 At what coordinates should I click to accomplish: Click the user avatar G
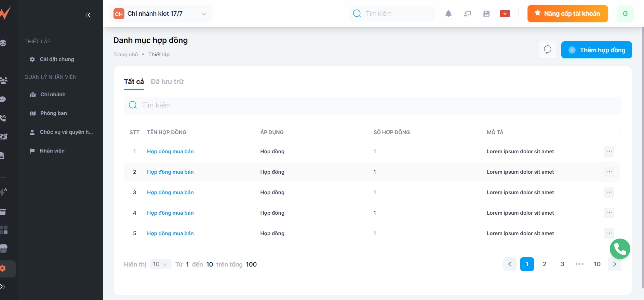[625, 14]
